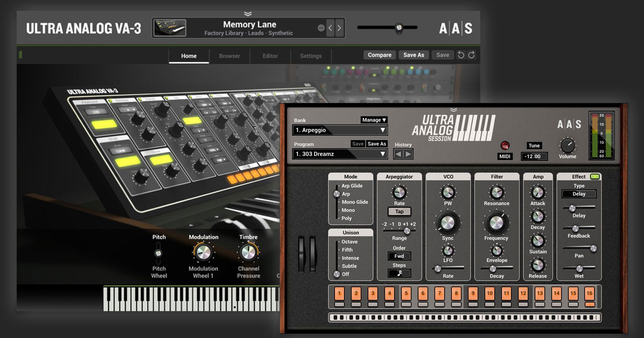This screenshot has height=338, width=644.
Task: Enable the Effect section power LED
Action: point(594,177)
